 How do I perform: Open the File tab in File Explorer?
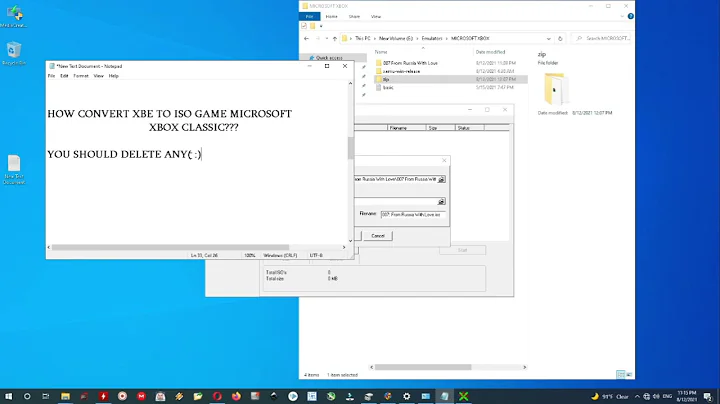309,17
